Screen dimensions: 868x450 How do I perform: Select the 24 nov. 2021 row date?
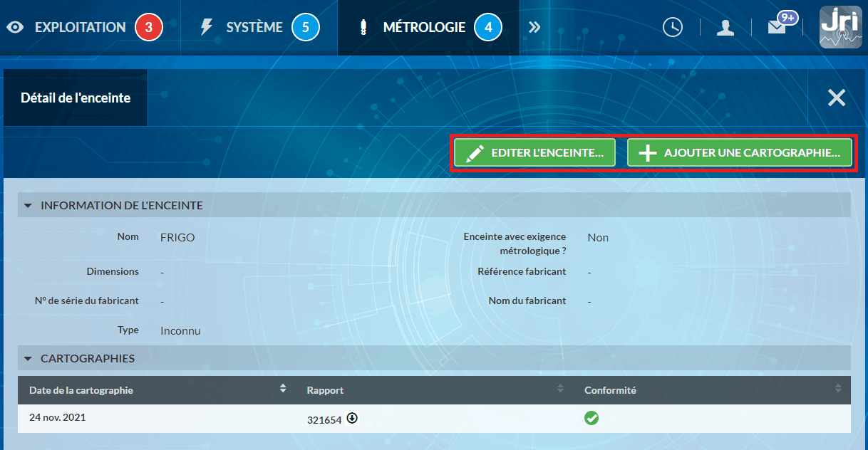57,418
